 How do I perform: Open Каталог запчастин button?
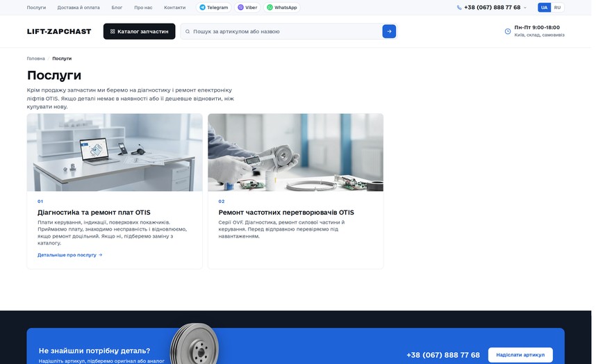click(139, 31)
